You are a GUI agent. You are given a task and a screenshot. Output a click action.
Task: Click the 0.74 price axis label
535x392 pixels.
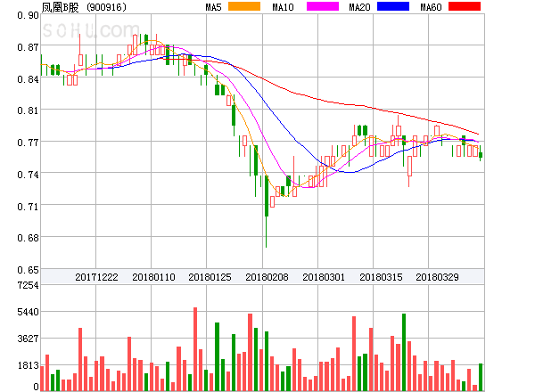point(28,175)
